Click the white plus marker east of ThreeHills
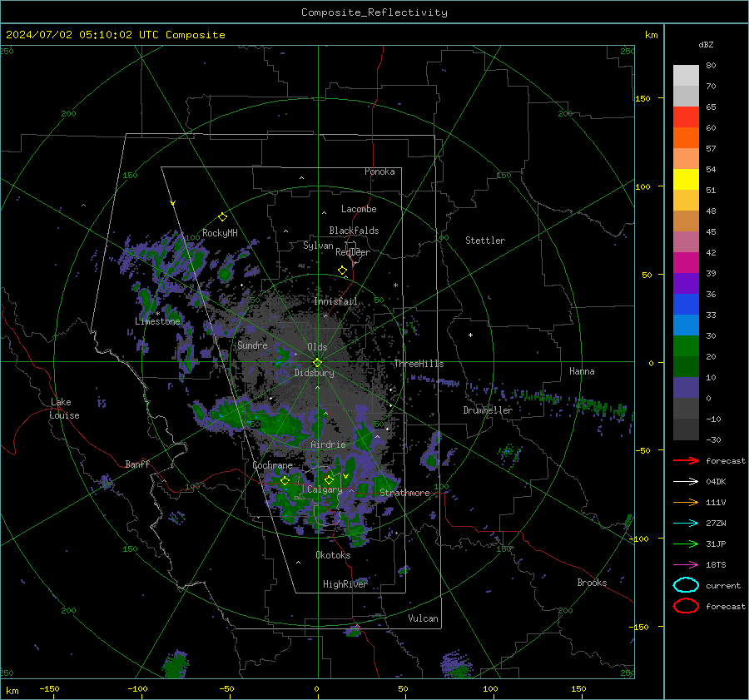Screen dimensions: 749x700 pyautogui.click(x=470, y=335)
